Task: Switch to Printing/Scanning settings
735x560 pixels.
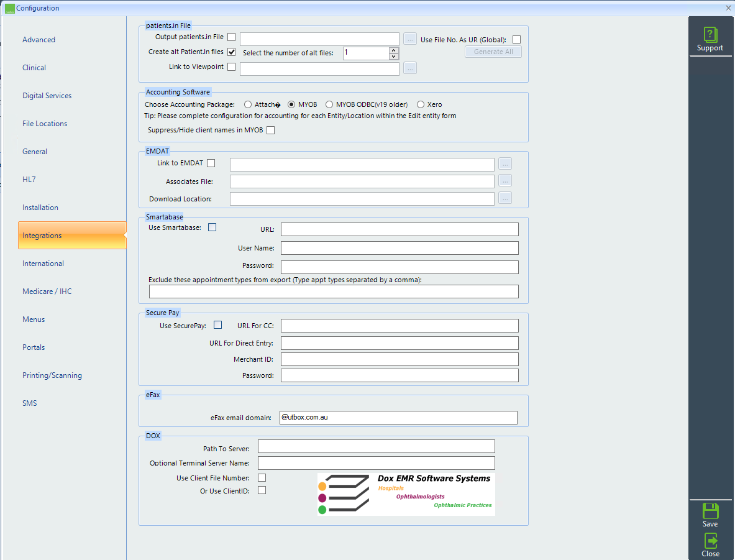Action: coord(52,375)
